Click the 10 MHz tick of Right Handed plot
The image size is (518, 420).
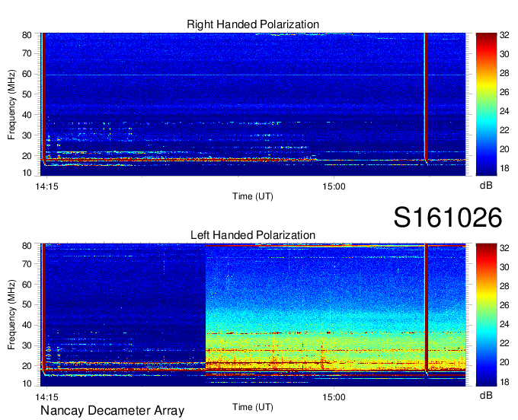pyautogui.click(x=27, y=173)
